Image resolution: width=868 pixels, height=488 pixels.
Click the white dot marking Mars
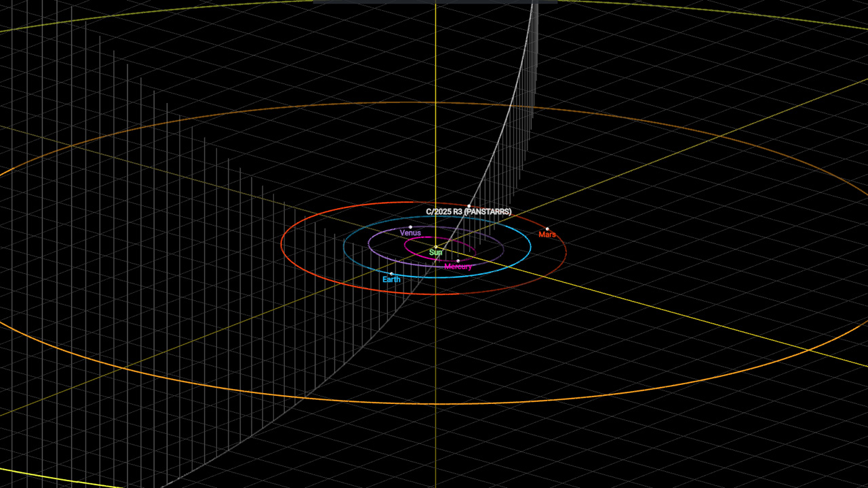pos(547,229)
